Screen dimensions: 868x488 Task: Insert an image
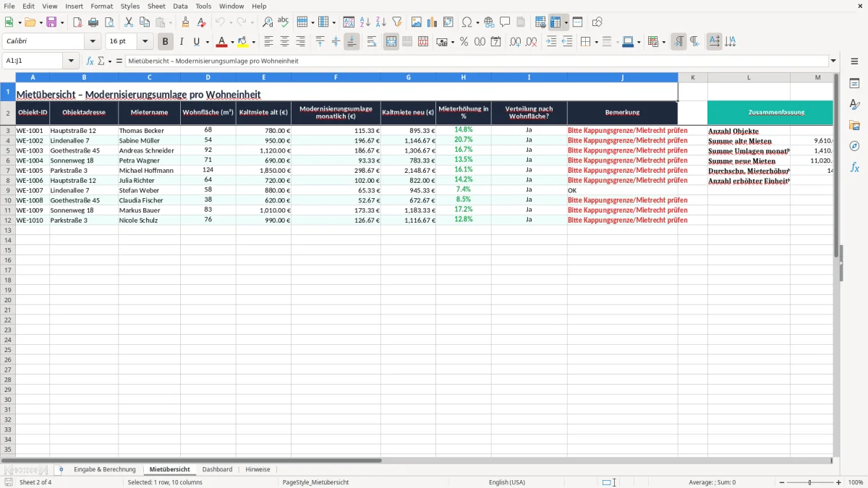[x=417, y=22]
